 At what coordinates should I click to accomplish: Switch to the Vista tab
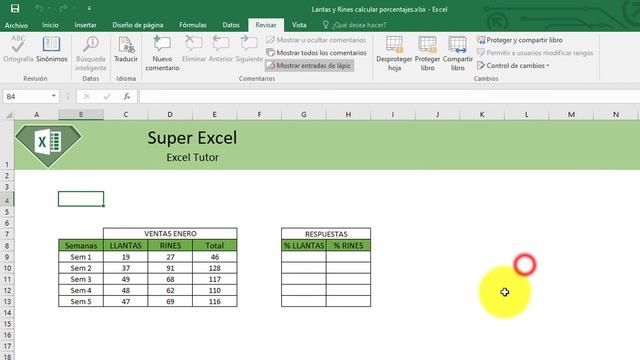[x=299, y=25]
